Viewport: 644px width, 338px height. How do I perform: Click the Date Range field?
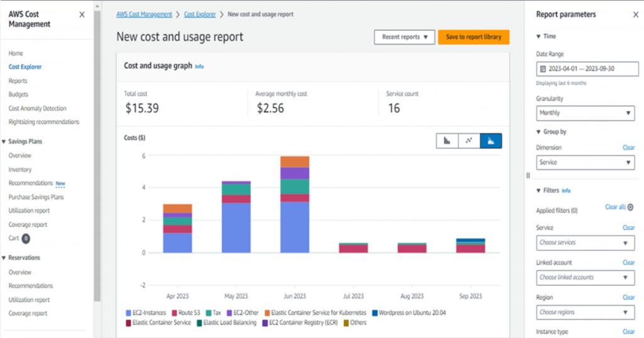[587, 69]
